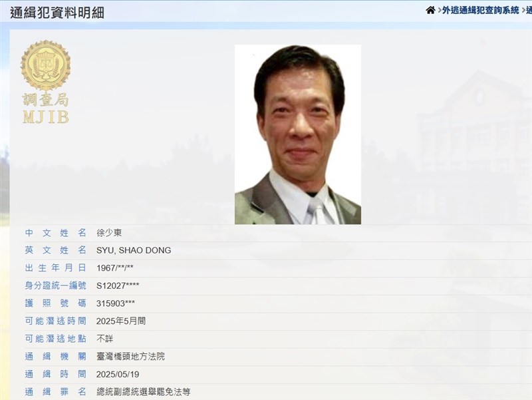The image size is (532, 400).
Task: Click the escape location value 不詳
Action: pyautogui.click(x=105, y=339)
